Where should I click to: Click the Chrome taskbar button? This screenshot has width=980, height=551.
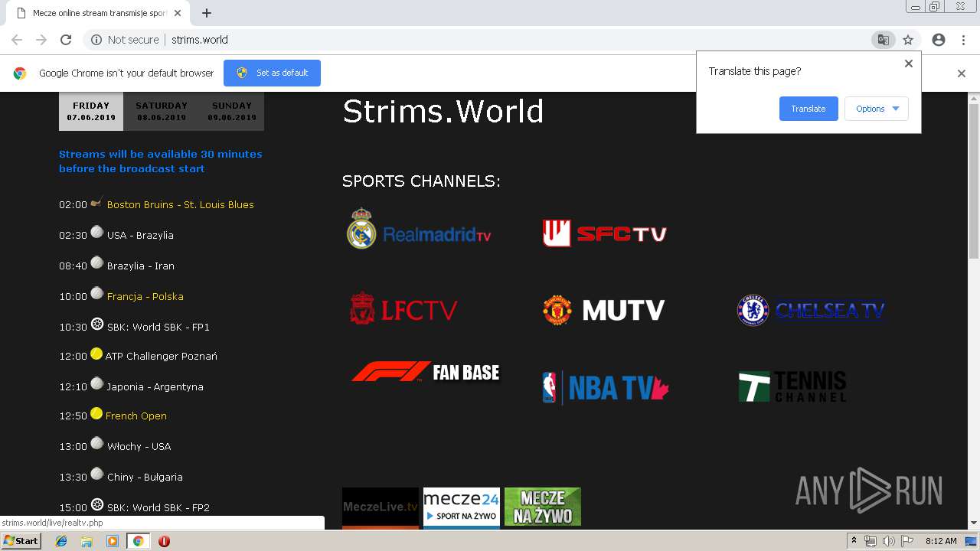pyautogui.click(x=138, y=541)
